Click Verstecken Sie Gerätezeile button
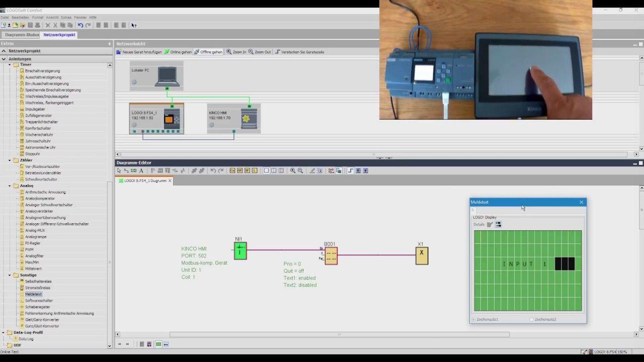644x362 pixels. [x=299, y=52]
